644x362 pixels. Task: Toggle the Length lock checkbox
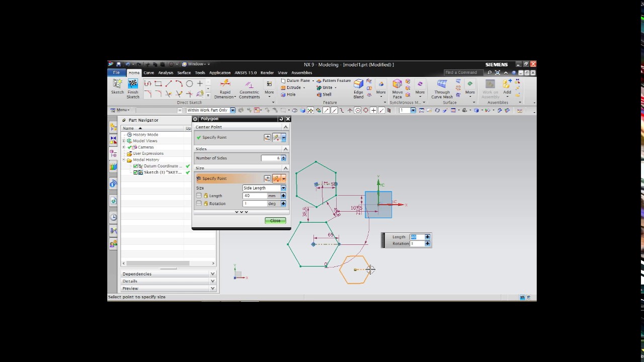click(x=199, y=196)
